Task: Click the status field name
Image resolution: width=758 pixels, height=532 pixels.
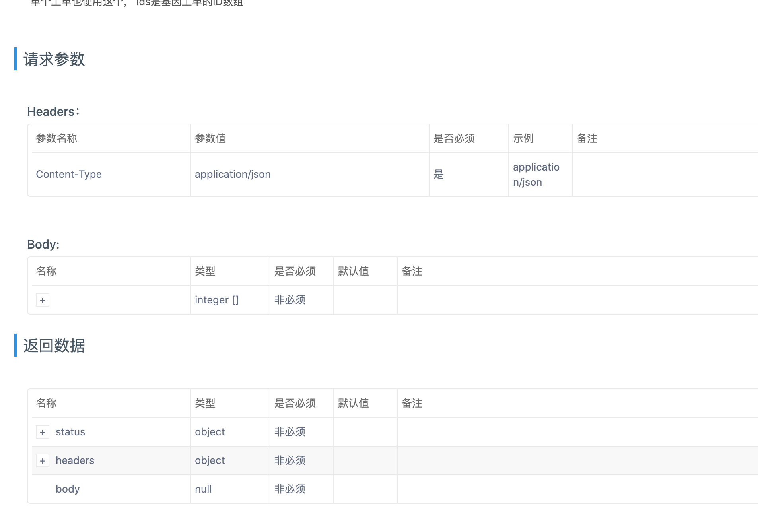Action: coord(70,432)
